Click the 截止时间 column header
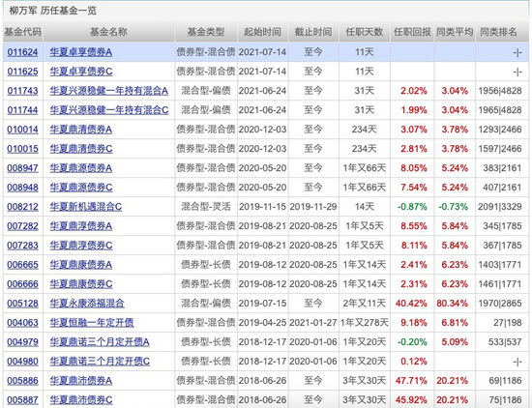 point(313,32)
